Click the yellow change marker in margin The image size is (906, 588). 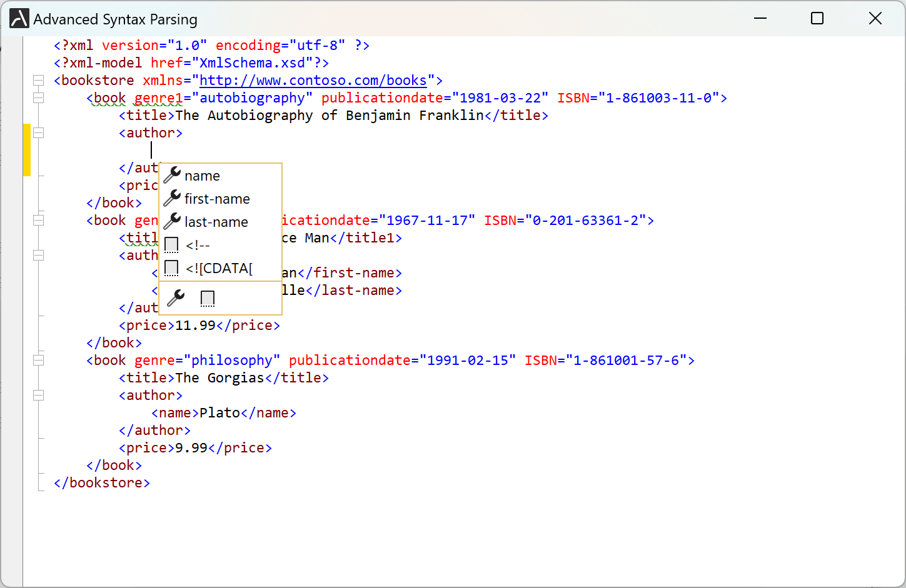coord(27,150)
